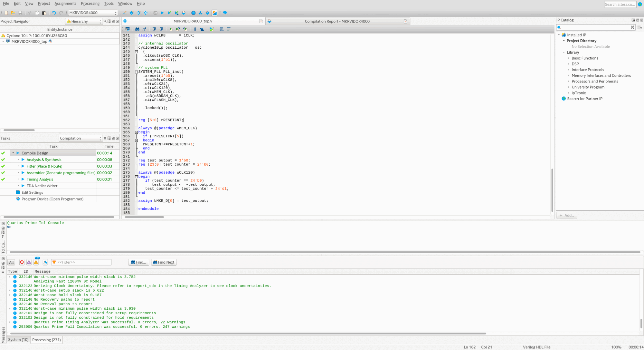Toggle critical warning messages filter button
This screenshot has height=350, width=644.
[29, 262]
